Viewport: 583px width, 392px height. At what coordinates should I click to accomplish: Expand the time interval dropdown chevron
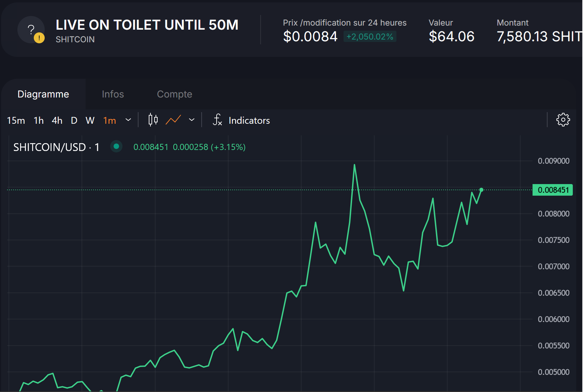128,120
